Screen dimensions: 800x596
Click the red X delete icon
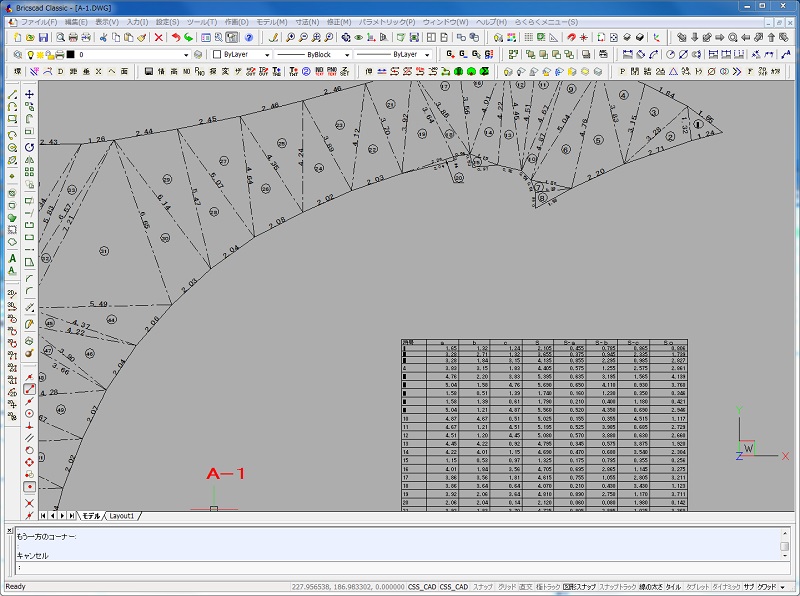(158, 37)
